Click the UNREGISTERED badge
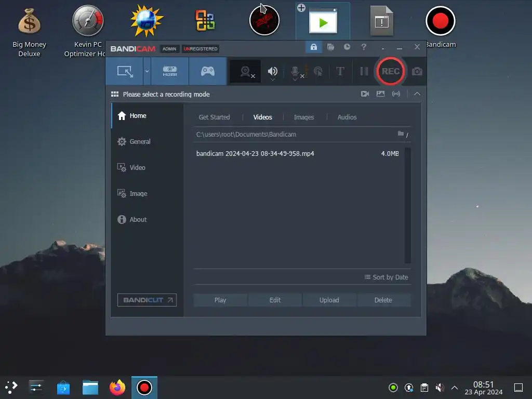The width and height of the screenshot is (532, 399). [201, 49]
